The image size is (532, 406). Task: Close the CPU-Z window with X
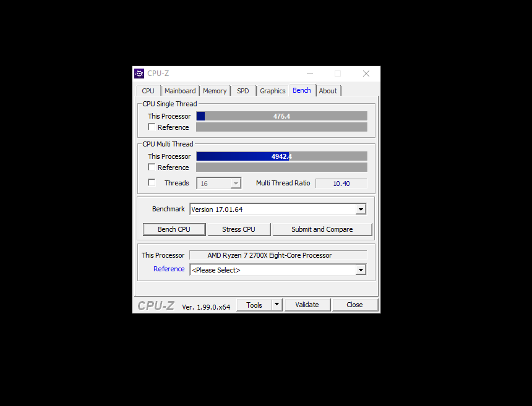[366, 74]
